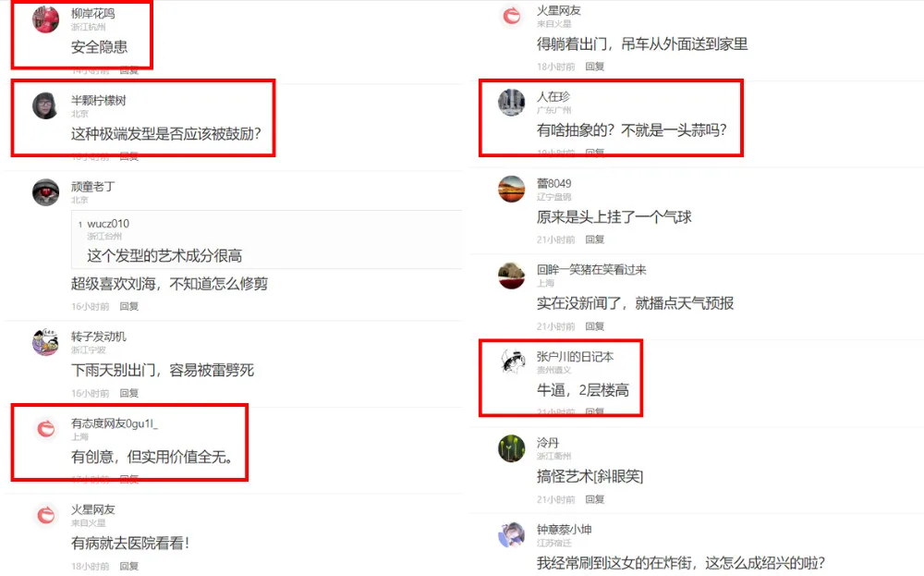924x576 pixels.
Task: Click 钟意蔡小坤's anime avatar
Action: (x=512, y=534)
